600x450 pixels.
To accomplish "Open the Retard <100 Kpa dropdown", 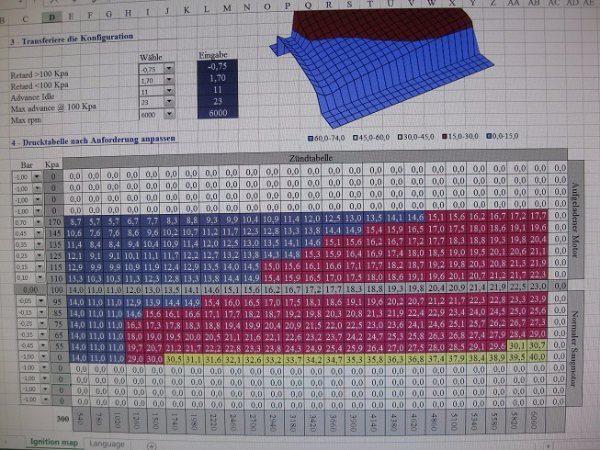I will tap(168, 81).
